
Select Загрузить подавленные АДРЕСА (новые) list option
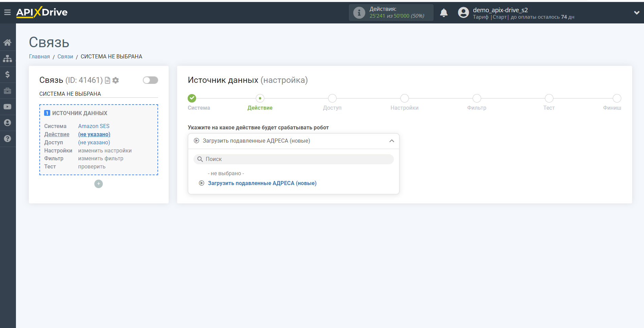[x=262, y=183]
